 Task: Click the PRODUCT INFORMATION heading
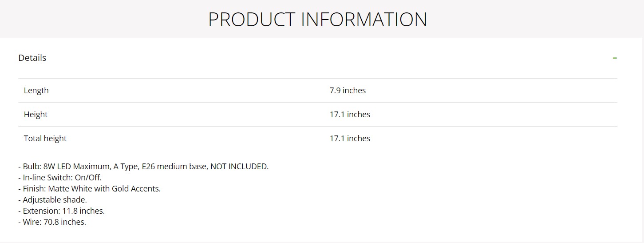tap(317, 20)
